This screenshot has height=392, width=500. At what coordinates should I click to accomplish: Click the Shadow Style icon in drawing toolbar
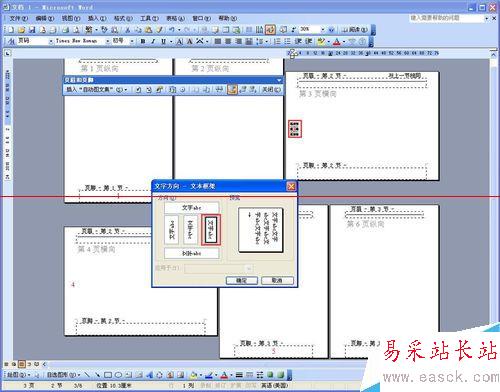[x=270, y=375]
